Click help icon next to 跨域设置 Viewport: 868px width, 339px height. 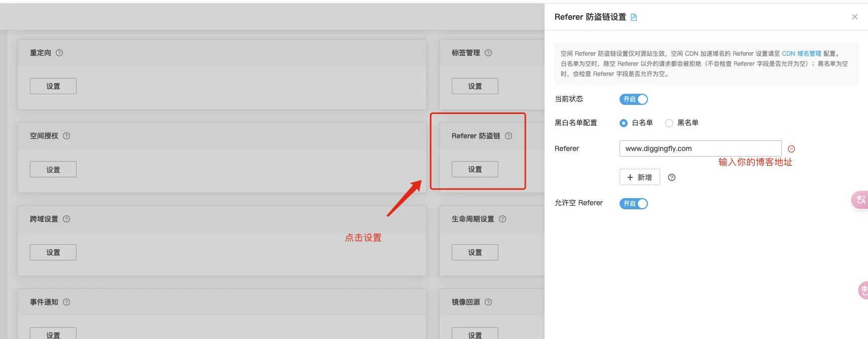click(x=66, y=219)
